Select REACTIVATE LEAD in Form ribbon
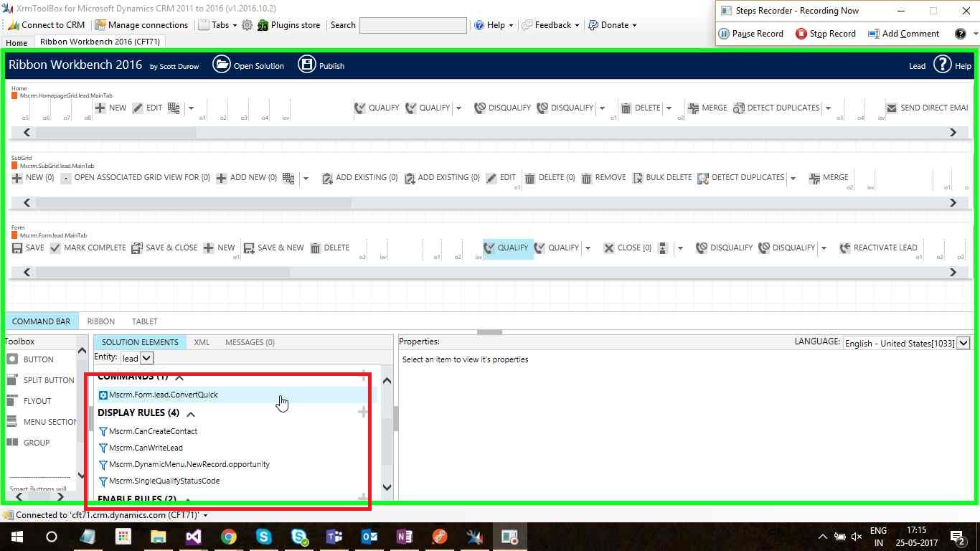 (878, 248)
